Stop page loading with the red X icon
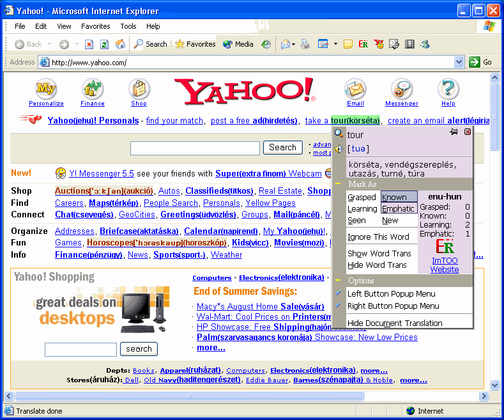 [89, 44]
